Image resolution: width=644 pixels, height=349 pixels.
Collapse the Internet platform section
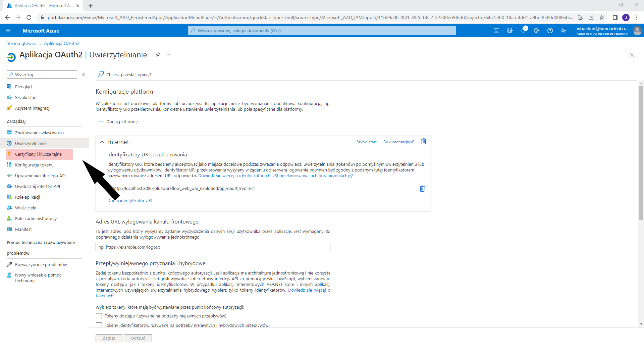[102, 142]
